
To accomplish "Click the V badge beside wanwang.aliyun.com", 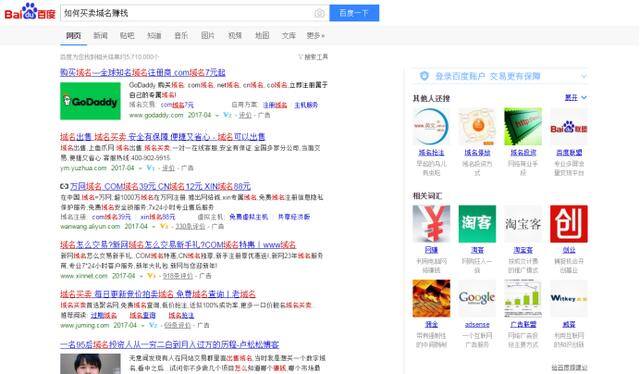I will tap(164, 226).
